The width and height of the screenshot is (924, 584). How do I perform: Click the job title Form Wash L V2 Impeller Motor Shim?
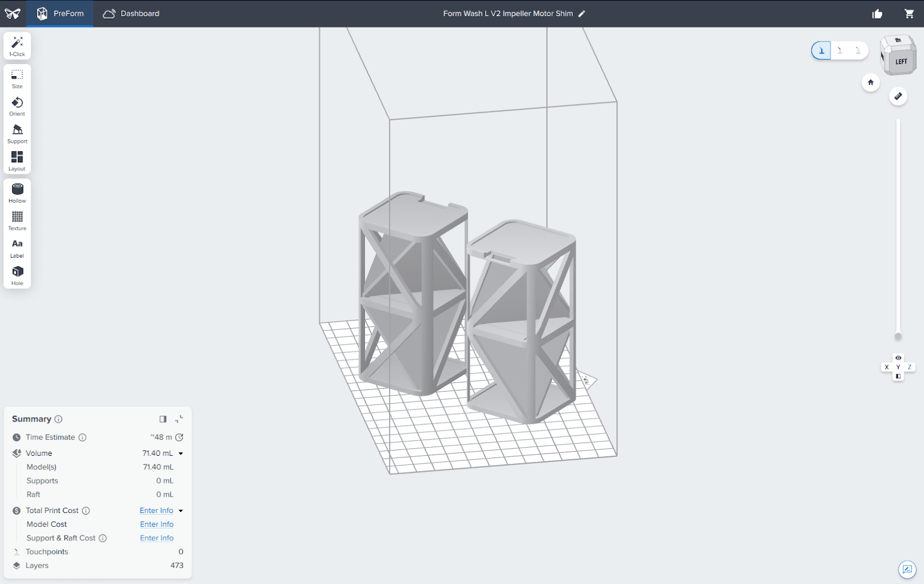[x=508, y=14]
